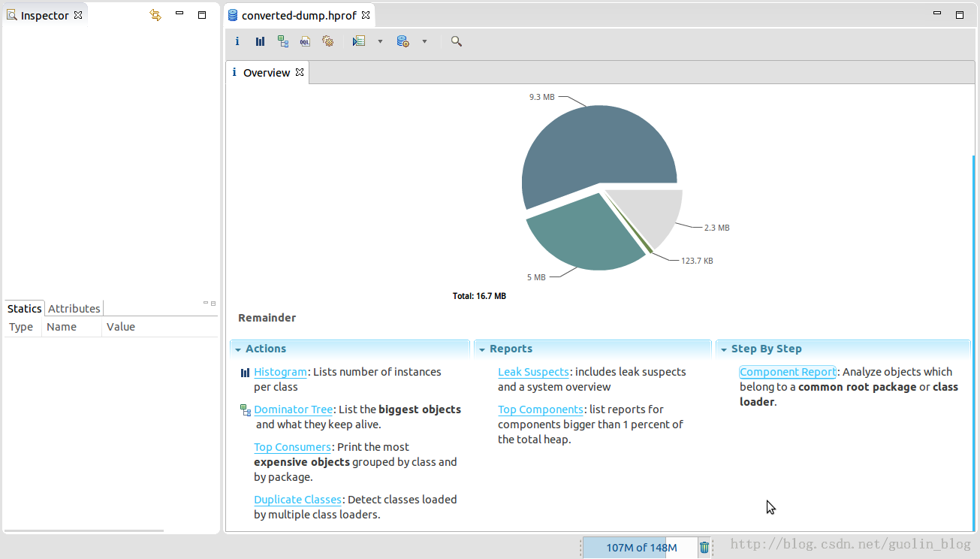Minimize the hprof editor area

(x=937, y=14)
